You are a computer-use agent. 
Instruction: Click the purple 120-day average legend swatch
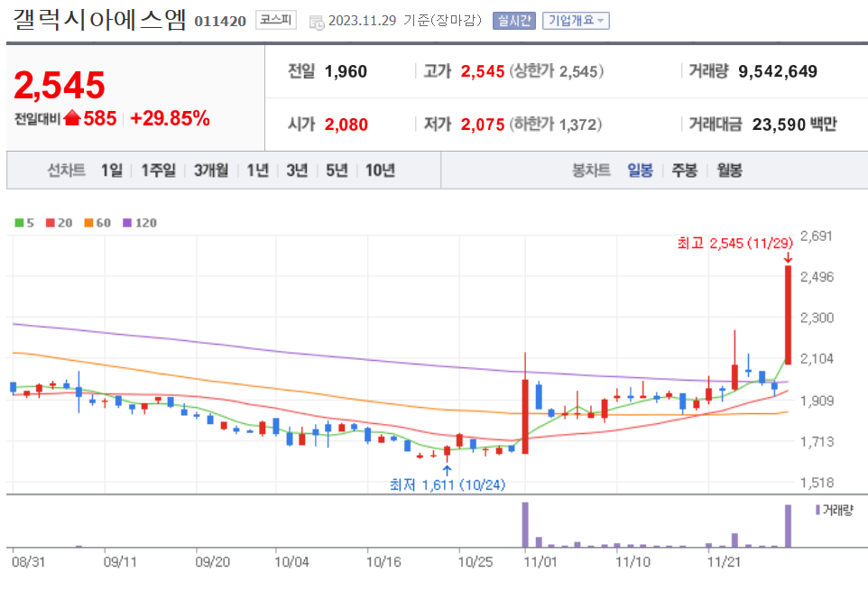127,223
